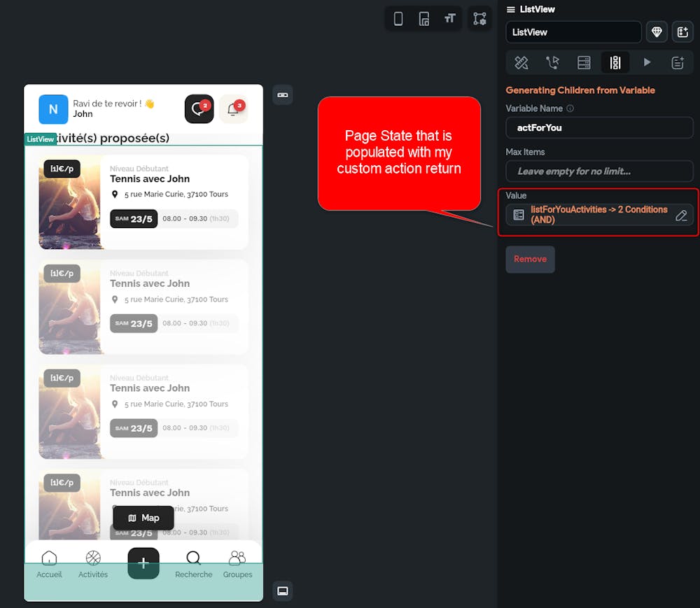
Task: Click the add component icon beside diamond
Action: point(682,32)
